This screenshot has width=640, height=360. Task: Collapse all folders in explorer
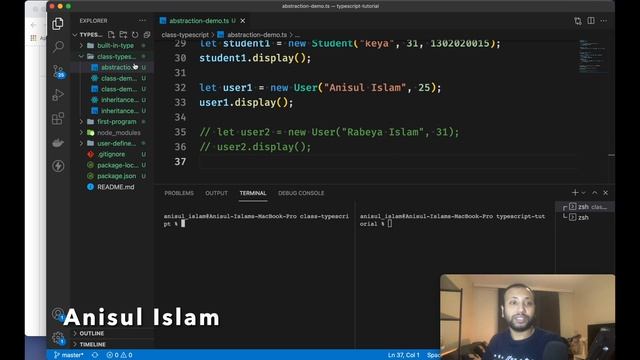click(147, 35)
